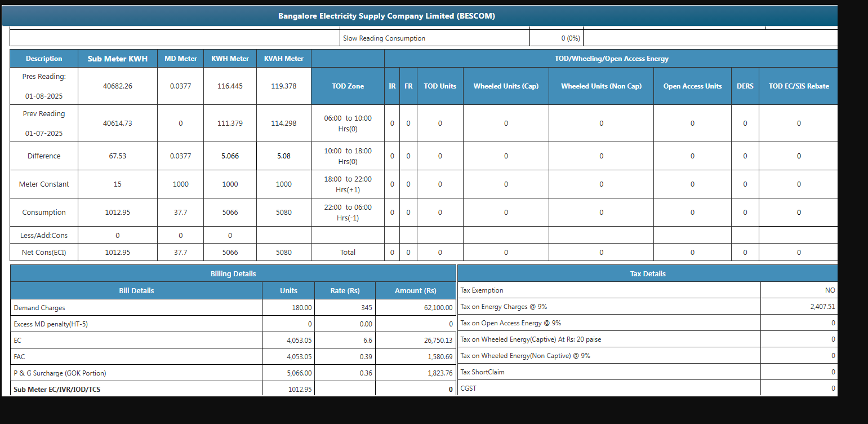Select the Demand Charges row label
Screen dimensions: 868x424
(x=39, y=308)
